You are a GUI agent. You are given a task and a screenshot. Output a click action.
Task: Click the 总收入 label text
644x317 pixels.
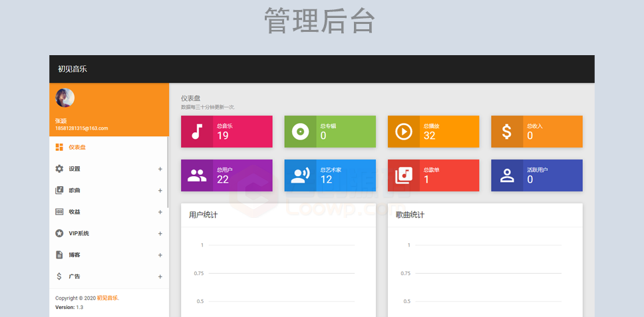[x=535, y=126]
